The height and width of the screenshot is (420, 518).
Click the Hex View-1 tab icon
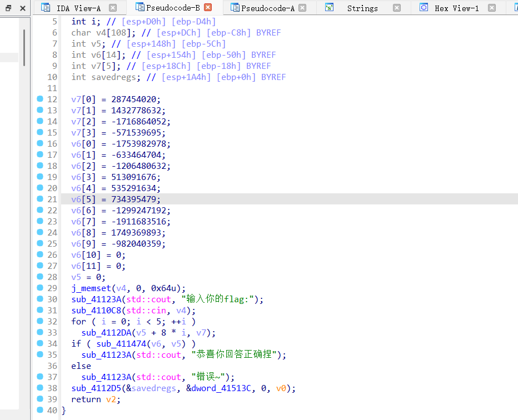(x=424, y=7)
